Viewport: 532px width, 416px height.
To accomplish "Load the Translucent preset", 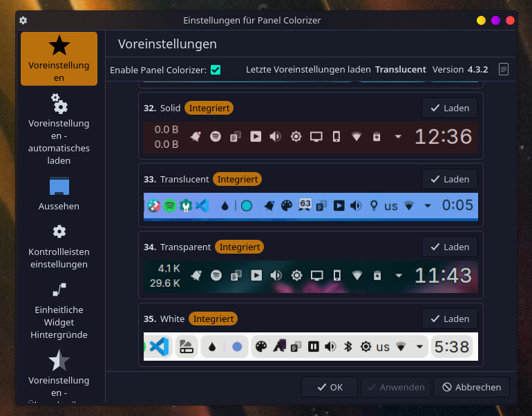I will pos(450,179).
